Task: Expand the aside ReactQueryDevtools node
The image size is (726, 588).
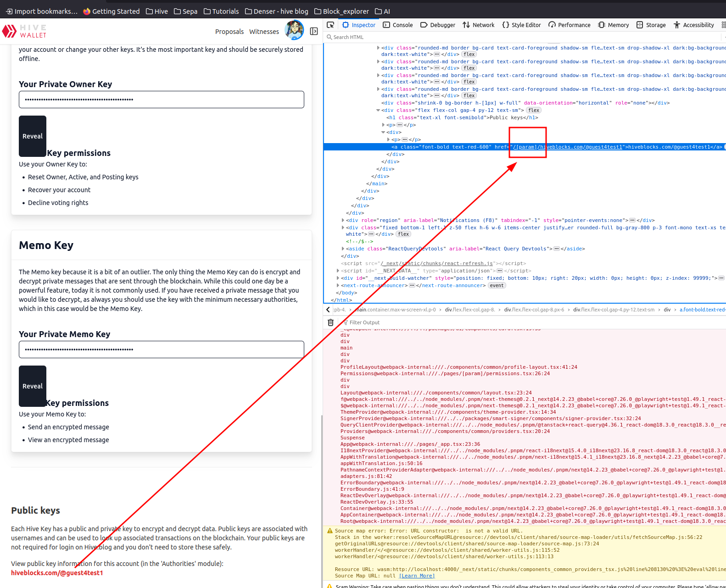Action: tap(343, 249)
